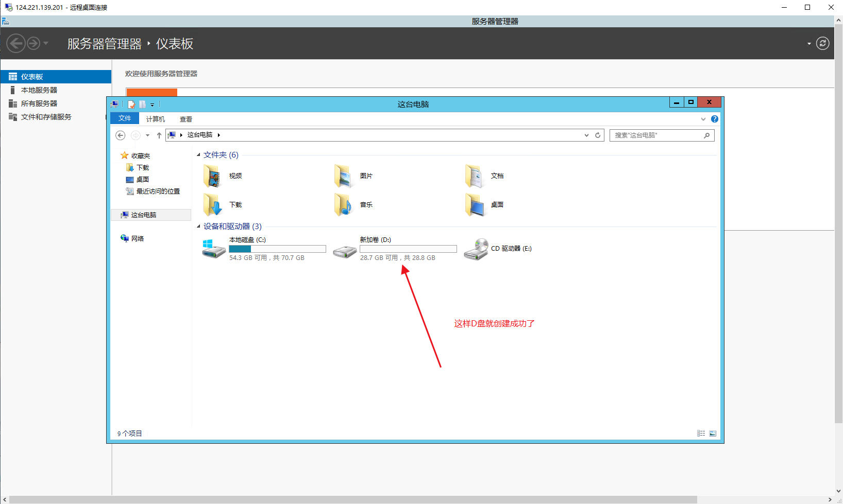The image size is (843, 504).
Task: Click the Server Manager refresh icon
Action: tap(822, 44)
